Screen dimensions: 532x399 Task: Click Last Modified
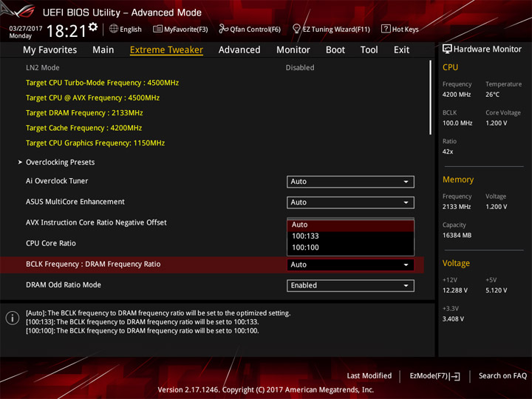(369, 375)
